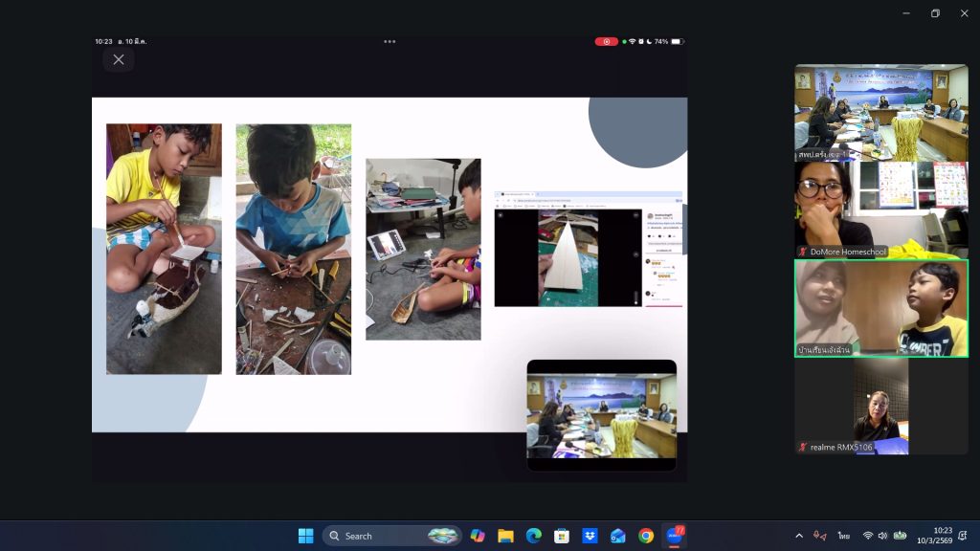
Task: Open the volume control in system tray
Action: 882,536
